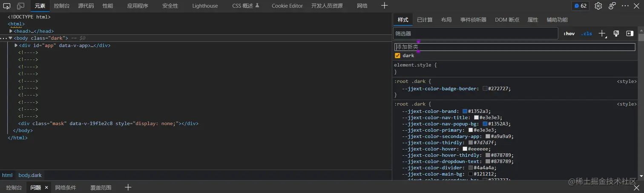644x193 pixels.
Task: Open the CSS 概述 tab
Action: [x=245, y=6]
